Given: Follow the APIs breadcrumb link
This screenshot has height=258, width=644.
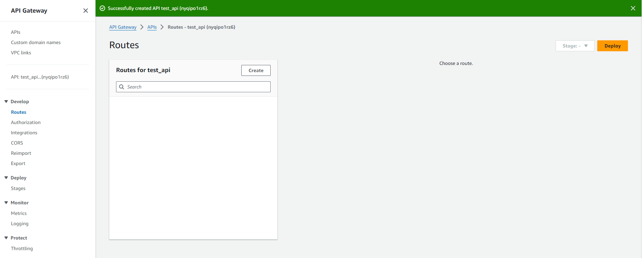Looking at the screenshot, I should tap(152, 27).
